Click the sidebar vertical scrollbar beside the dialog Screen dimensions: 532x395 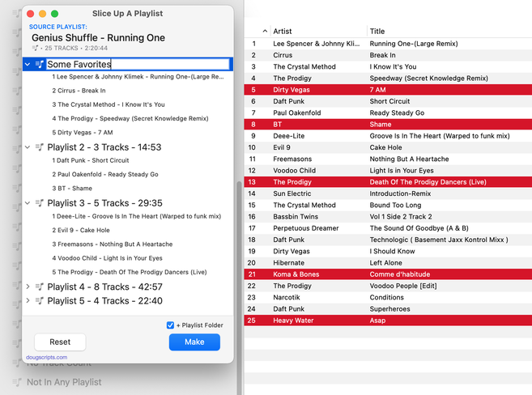239,288
